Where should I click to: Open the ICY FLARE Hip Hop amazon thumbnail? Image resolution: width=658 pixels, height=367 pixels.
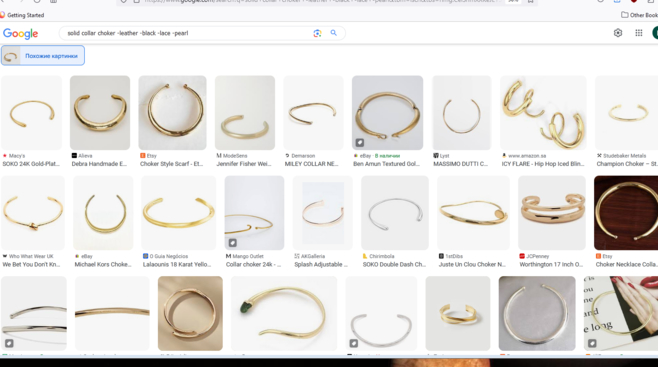pos(543,113)
